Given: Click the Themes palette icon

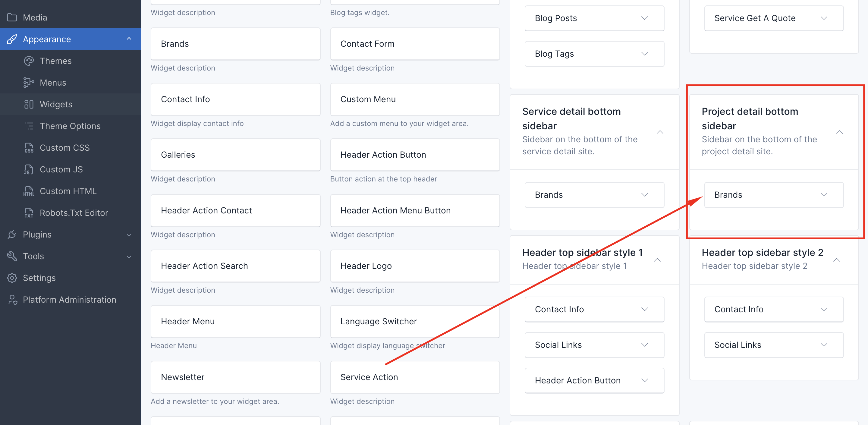Looking at the screenshot, I should coord(29,61).
